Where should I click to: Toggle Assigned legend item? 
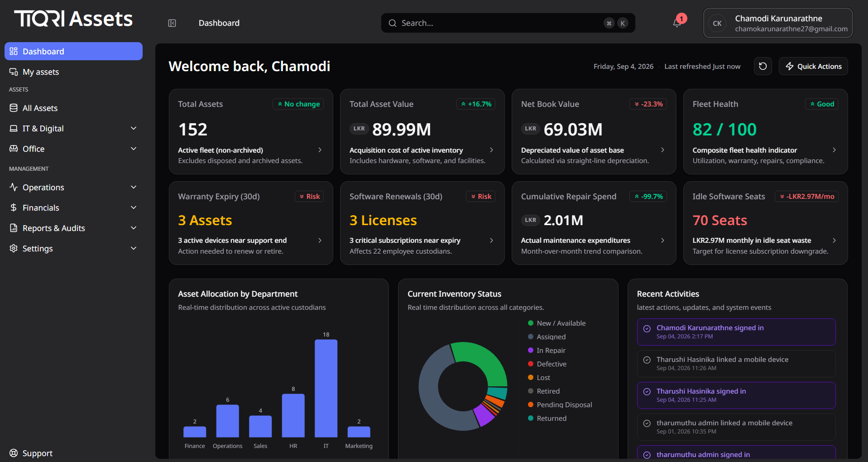tap(547, 337)
